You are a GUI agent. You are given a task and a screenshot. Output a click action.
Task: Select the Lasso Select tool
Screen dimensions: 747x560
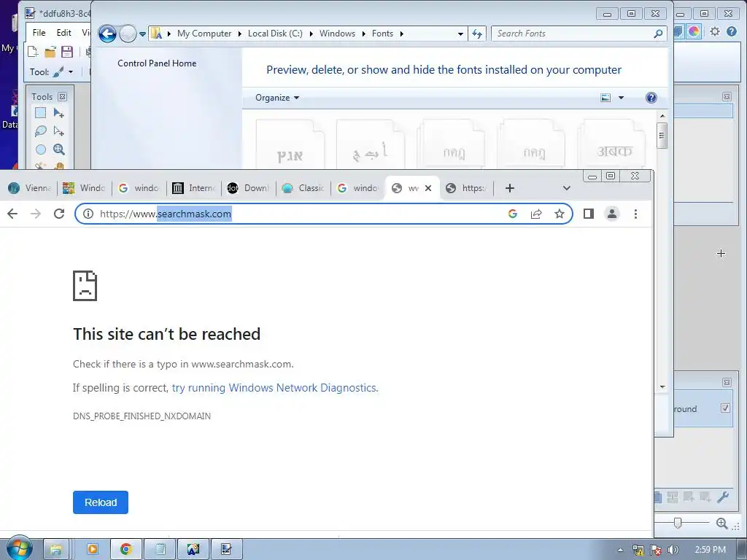pos(41,131)
